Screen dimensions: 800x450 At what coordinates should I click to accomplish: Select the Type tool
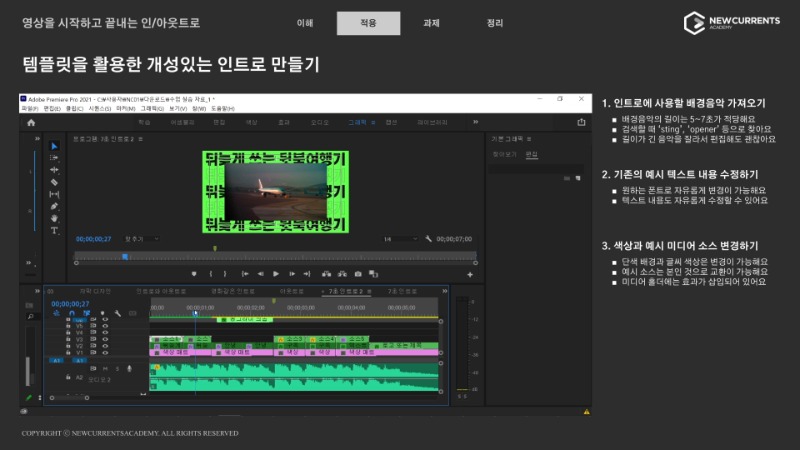pyautogui.click(x=55, y=230)
